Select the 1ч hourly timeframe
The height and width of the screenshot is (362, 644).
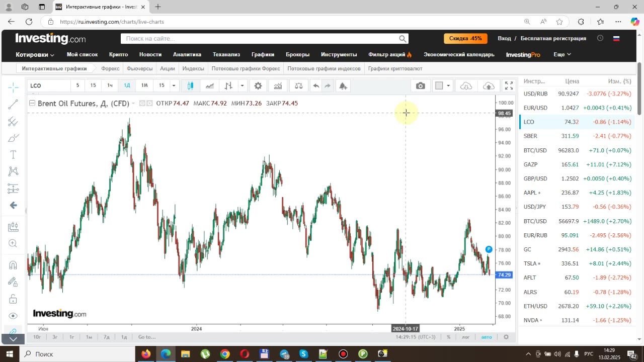(110, 85)
